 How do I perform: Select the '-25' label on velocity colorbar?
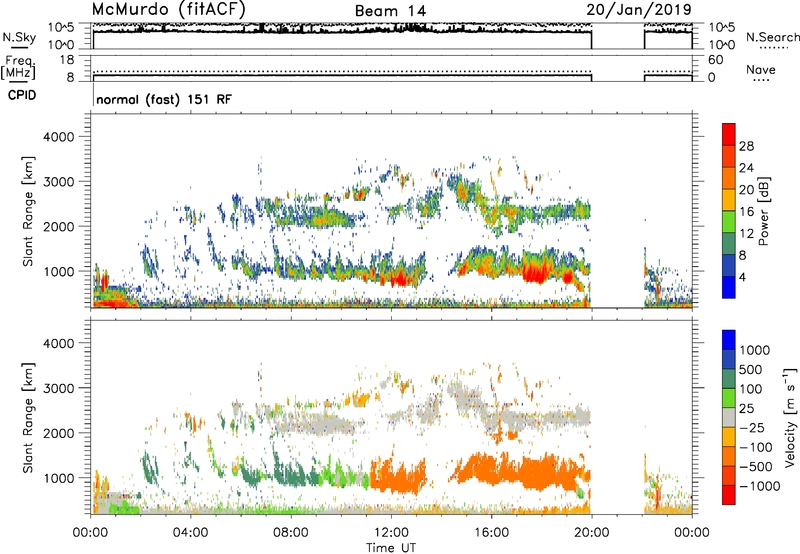(753, 427)
